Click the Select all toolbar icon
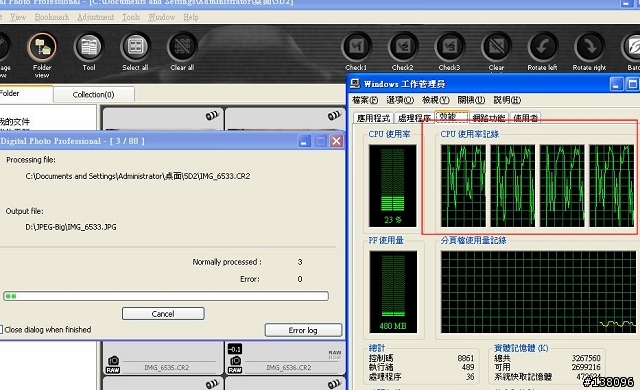This screenshot has width=640, height=390. pyautogui.click(x=136, y=47)
